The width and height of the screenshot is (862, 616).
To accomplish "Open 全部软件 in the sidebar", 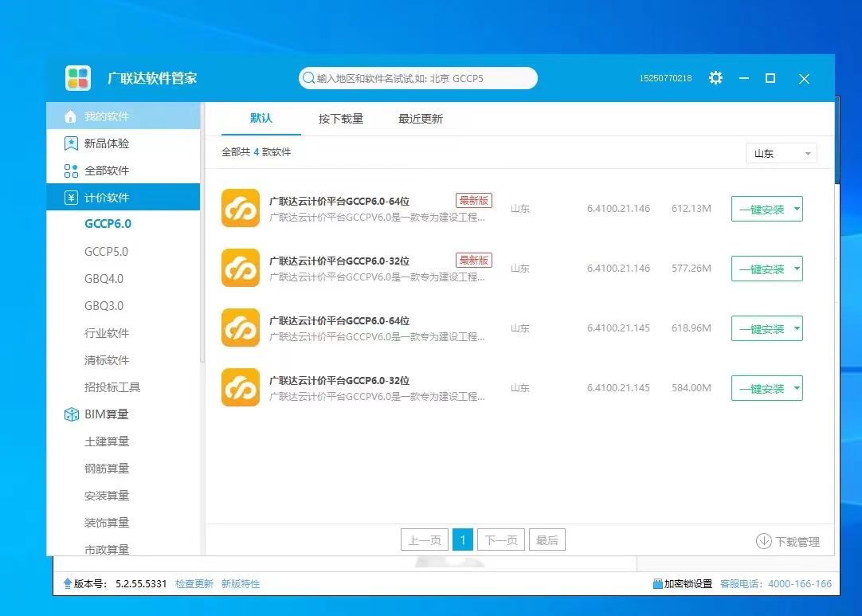I will [123, 171].
